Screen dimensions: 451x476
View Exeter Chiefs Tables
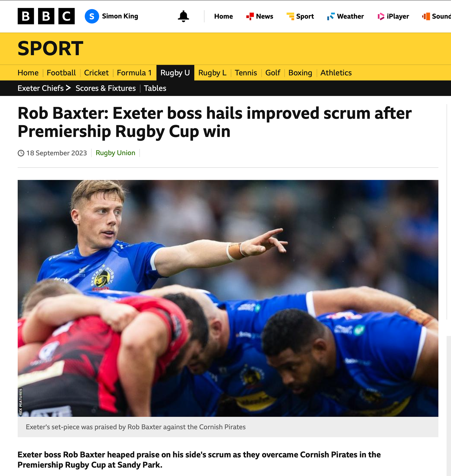pos(155,88)
